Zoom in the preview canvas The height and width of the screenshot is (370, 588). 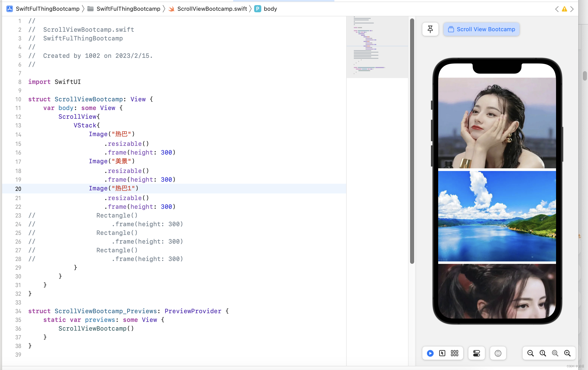click(567, 353)
